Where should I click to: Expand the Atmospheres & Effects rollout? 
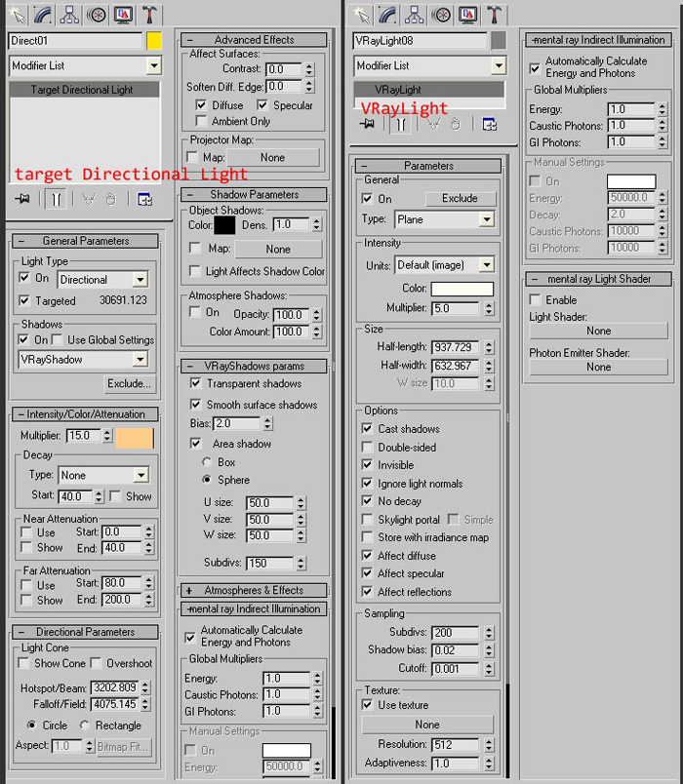pos(254,591)
